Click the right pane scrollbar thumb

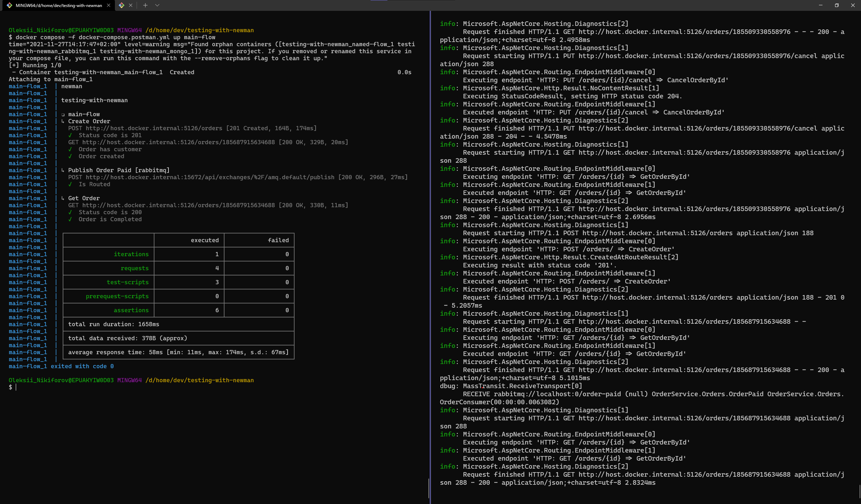pos(860,491)
